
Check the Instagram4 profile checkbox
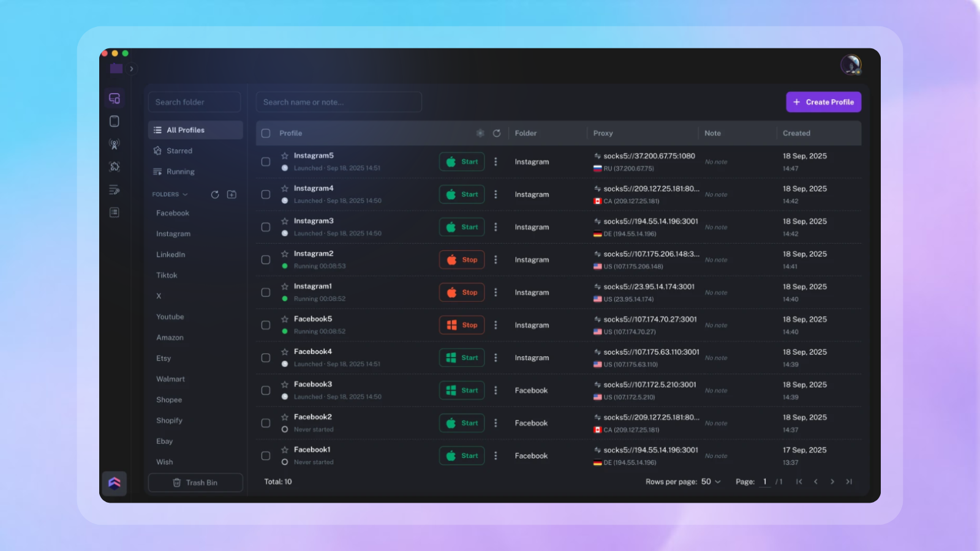(266, 195)
